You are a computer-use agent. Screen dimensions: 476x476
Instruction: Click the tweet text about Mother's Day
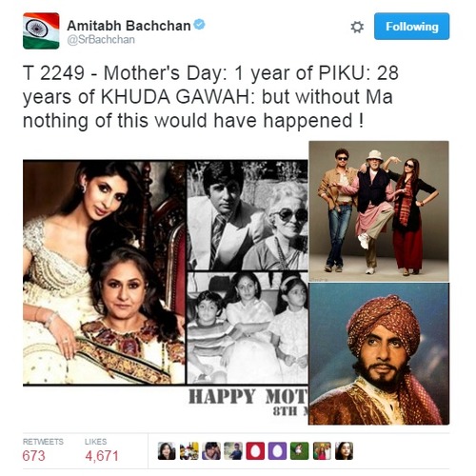coord(210,97)
